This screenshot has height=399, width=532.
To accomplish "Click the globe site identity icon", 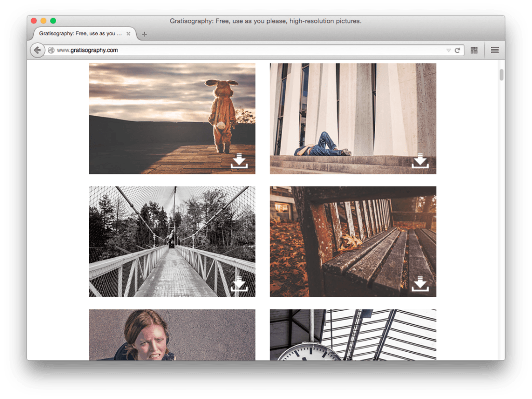I will (51, 50).
